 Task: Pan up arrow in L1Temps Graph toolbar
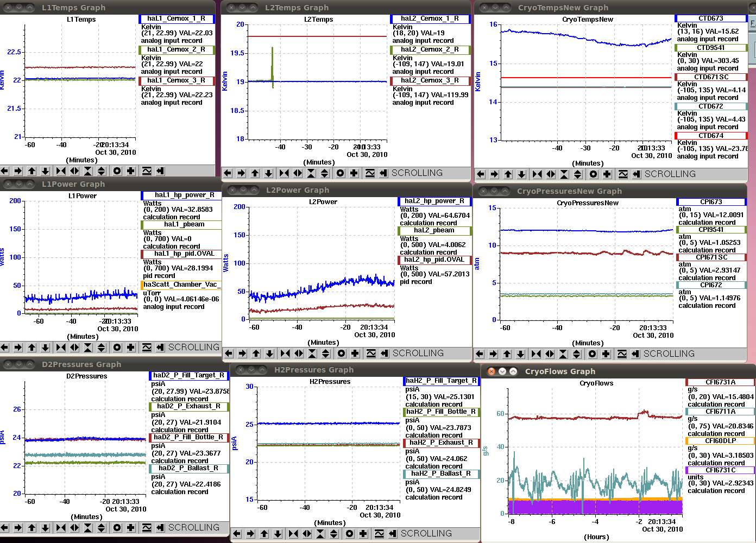pos(31,171)
